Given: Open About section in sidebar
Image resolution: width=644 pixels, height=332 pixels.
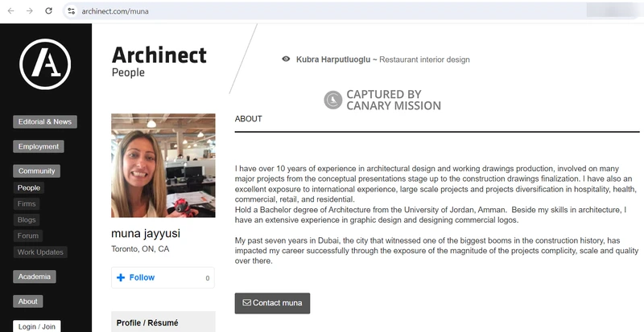Looking at the screenshot, I should [28, 301].
